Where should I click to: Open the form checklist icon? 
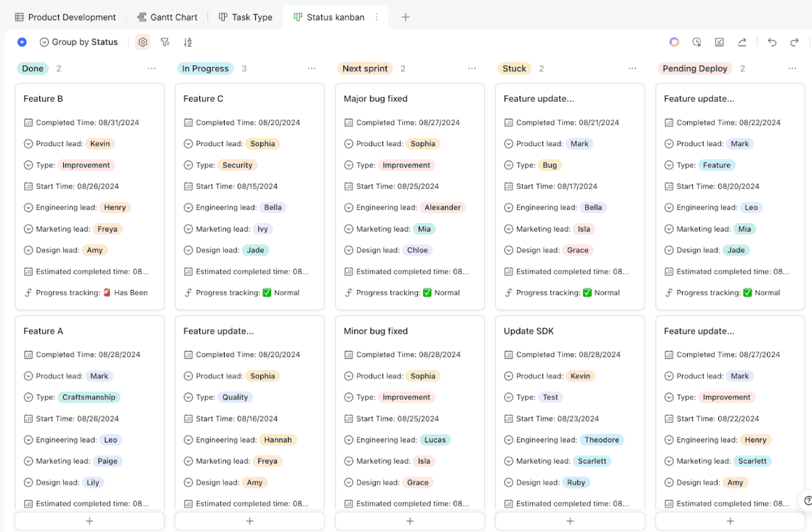[x=719, y=42]
